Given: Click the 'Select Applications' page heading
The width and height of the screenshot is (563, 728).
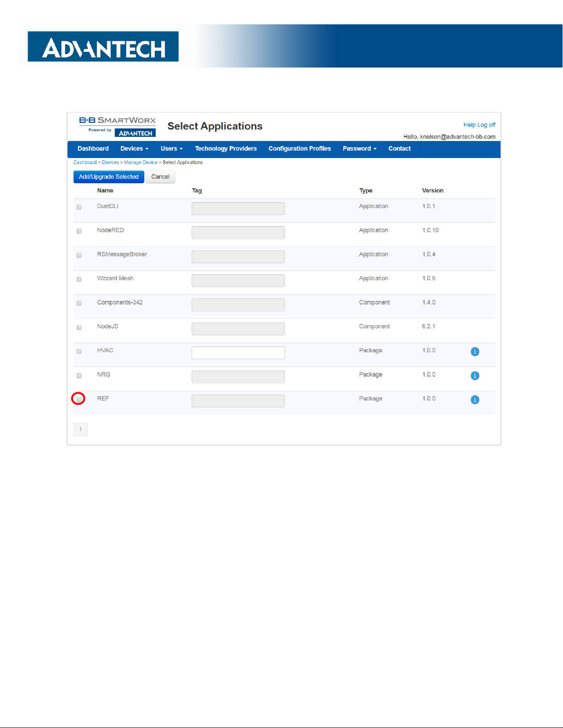Looking at the screenshot, I should point(215,126).
